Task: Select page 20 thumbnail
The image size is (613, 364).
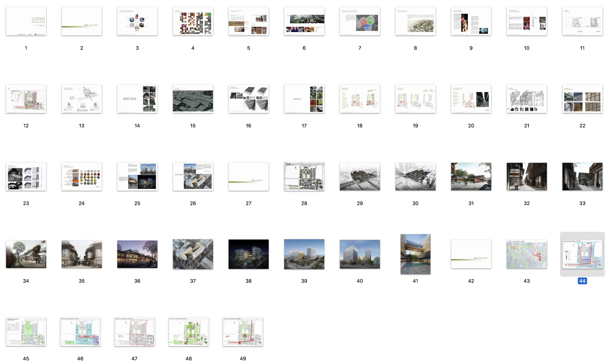Action: pos(471,99)
